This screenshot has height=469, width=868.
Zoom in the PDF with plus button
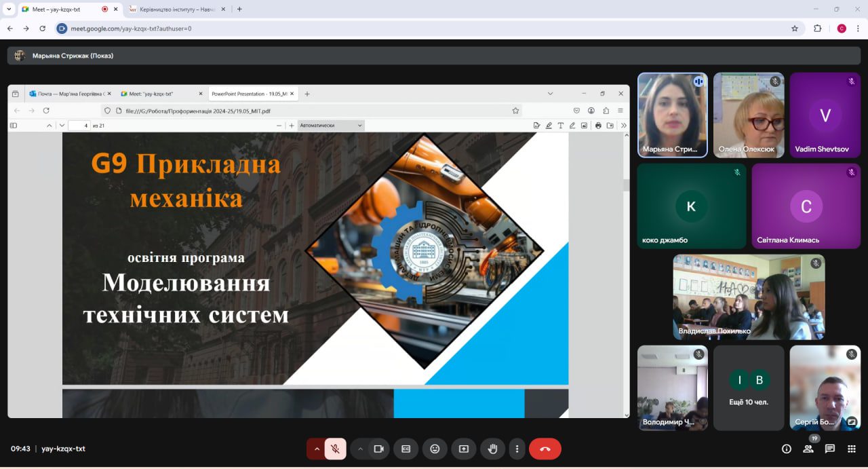292,126
